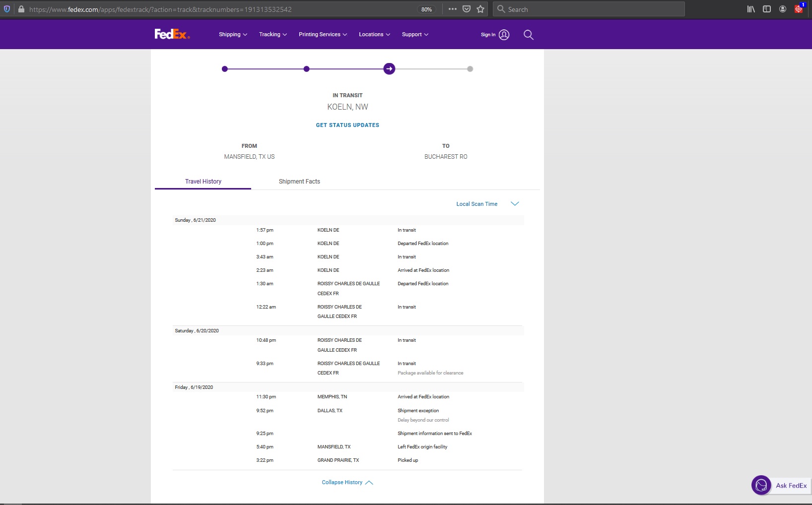This screenshot has height=505, width=812.
Task: Click the 'Shipment exception' status text
Action: 418,411
